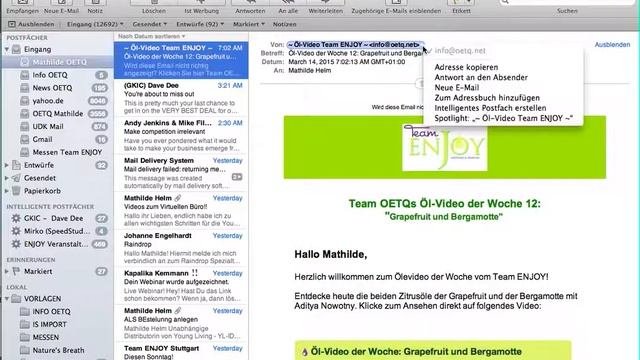Select yahoo.de mailbox icon
640x360 pixels.
point(25,101)
